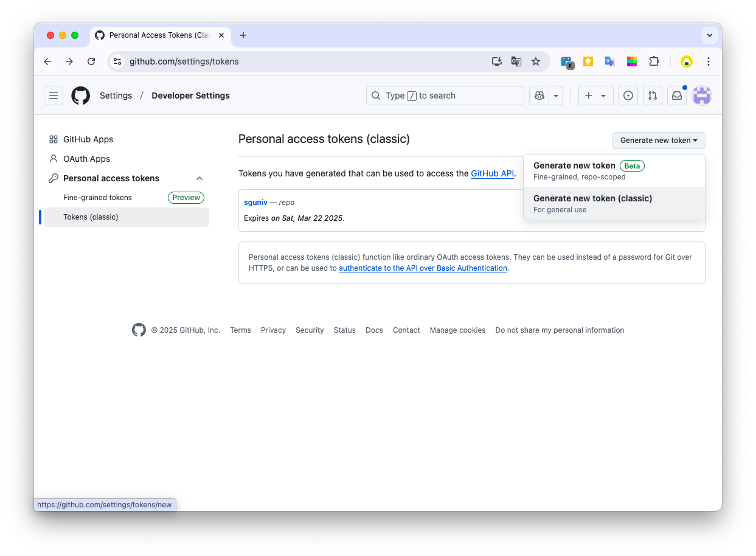Open the user avatar menu

(x=702, y=96)
